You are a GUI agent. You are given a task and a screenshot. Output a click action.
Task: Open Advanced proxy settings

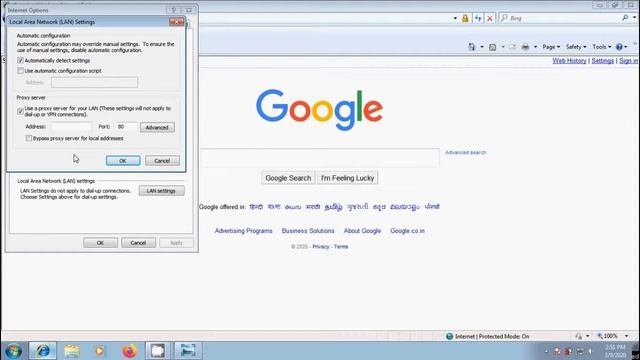point(157,127)
